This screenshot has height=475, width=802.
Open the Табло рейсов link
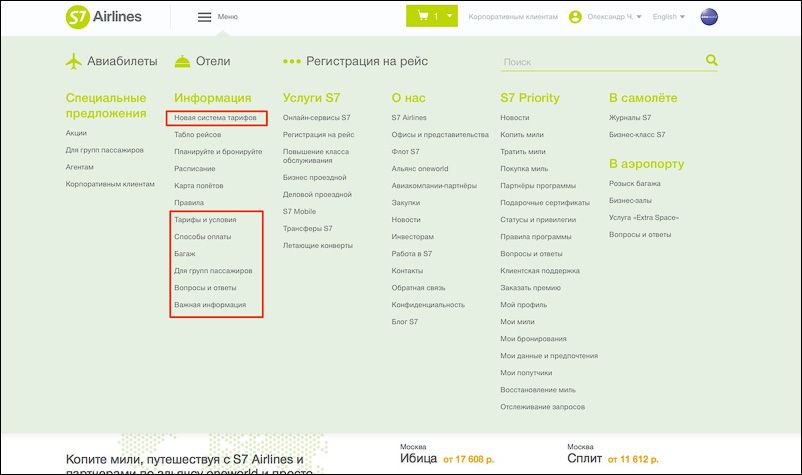click(x=197, y=134)
